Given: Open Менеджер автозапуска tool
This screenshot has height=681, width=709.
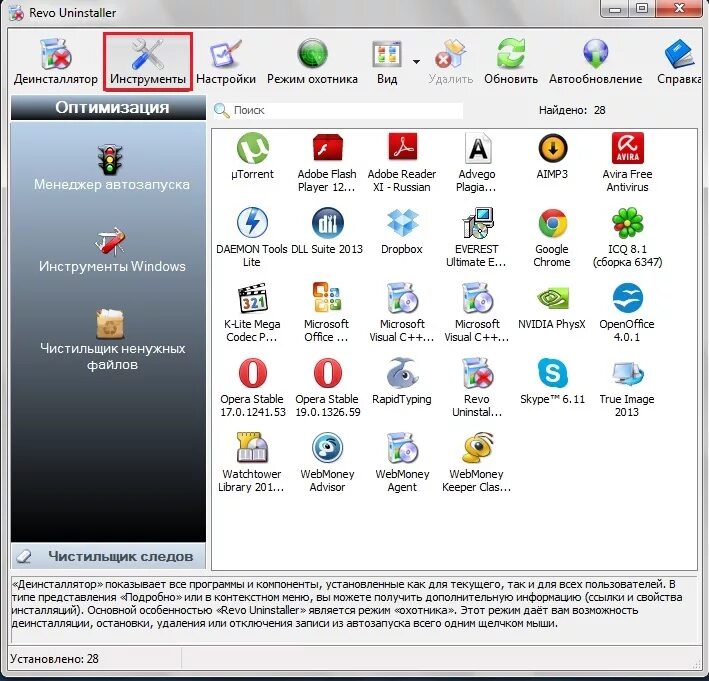Looking at the screenshot, I should [x=112, y=168].
